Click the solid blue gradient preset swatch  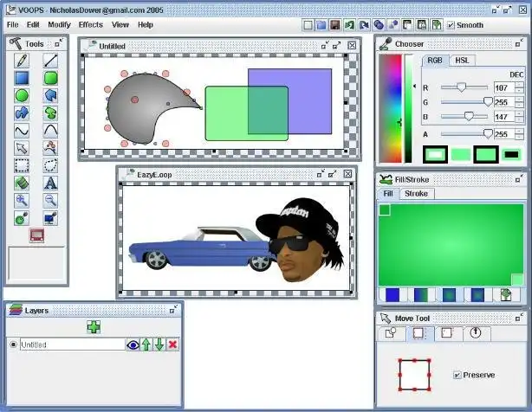pyautogui.click(x=393, y=295)
